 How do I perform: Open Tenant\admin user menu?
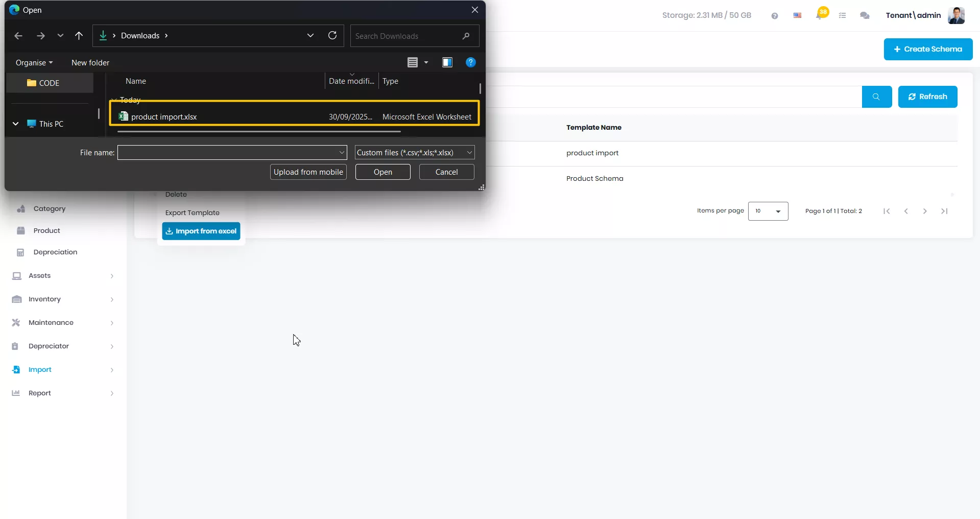[913, 15]
